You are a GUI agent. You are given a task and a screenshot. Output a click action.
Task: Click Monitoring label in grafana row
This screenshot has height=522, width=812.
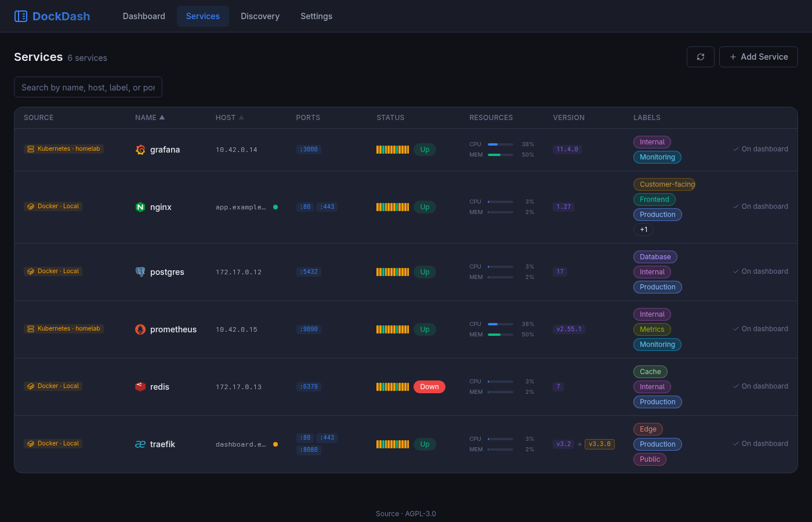(657, 157)
